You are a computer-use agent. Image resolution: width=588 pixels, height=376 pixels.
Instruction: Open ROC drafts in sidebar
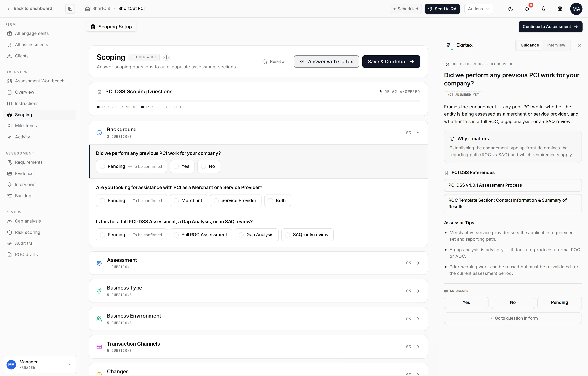pos(39,255)
